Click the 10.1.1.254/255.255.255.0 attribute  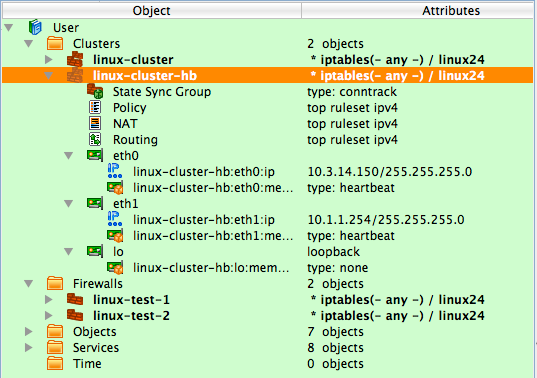click(386, 219)
